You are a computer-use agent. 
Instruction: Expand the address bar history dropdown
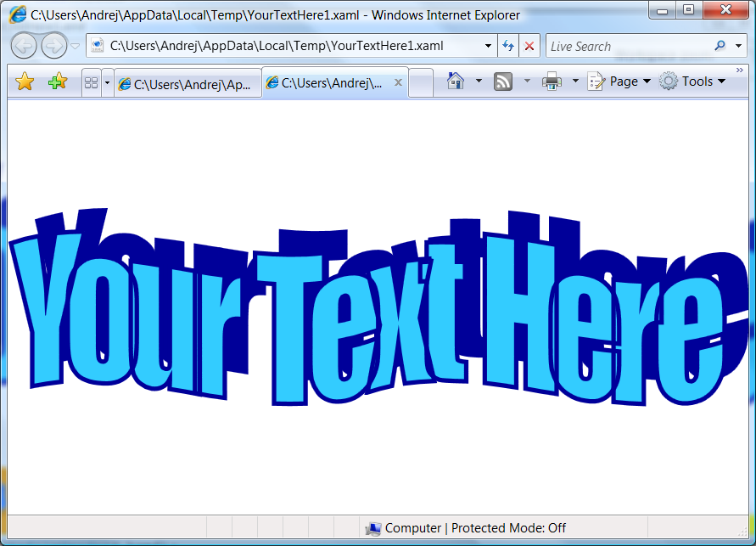488,46
